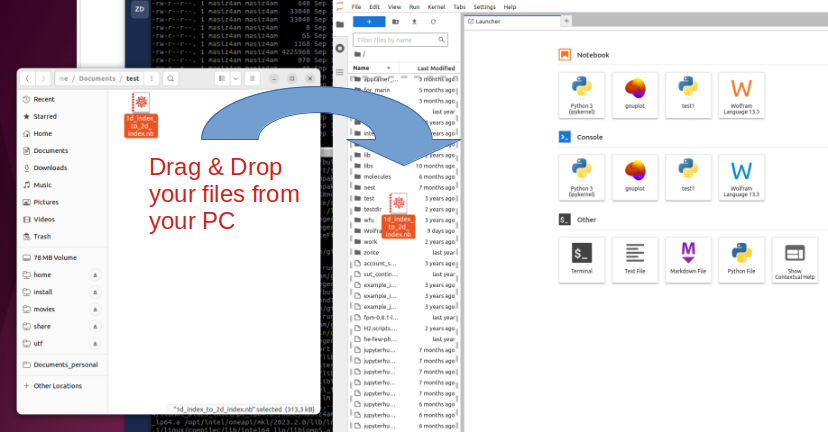Sort JupyterLab files by Name column
This screenshot has width=828, height=432.
point(373,68)
